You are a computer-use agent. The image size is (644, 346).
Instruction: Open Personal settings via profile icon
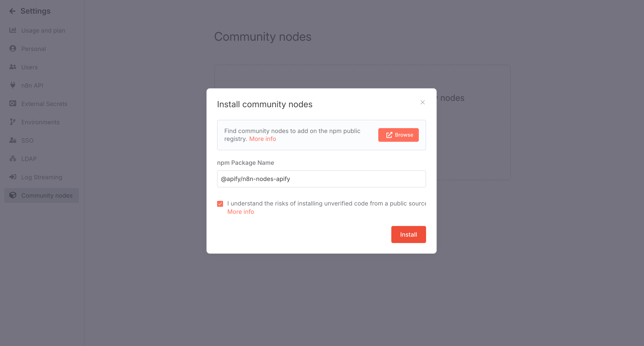(x=13, y=49)
